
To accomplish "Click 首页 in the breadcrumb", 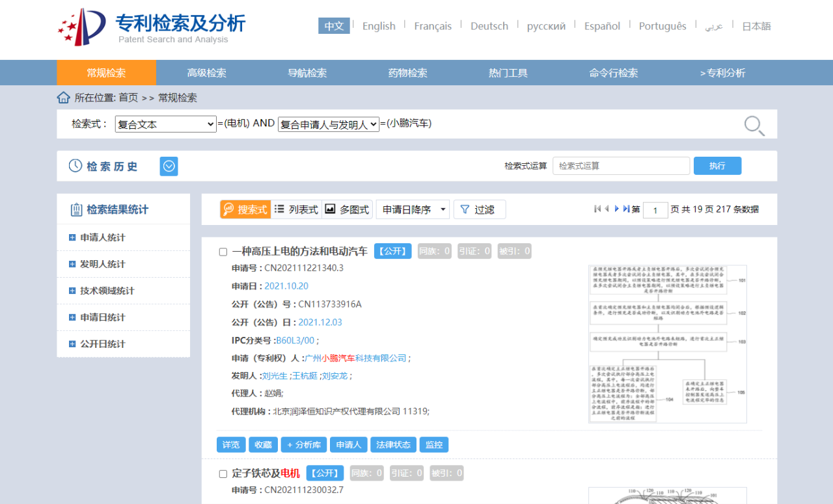I will (x=128, y=98).
